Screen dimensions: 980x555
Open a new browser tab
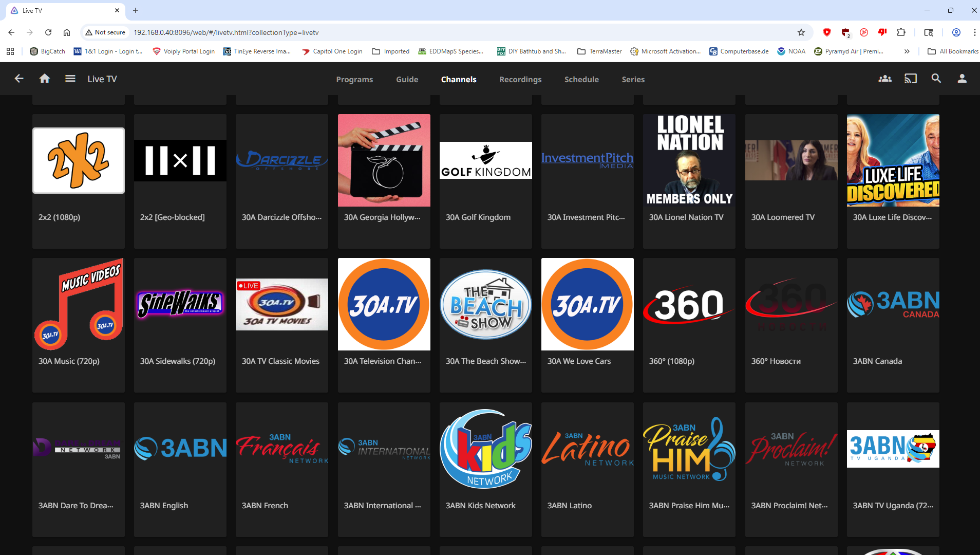click(136, 10)
